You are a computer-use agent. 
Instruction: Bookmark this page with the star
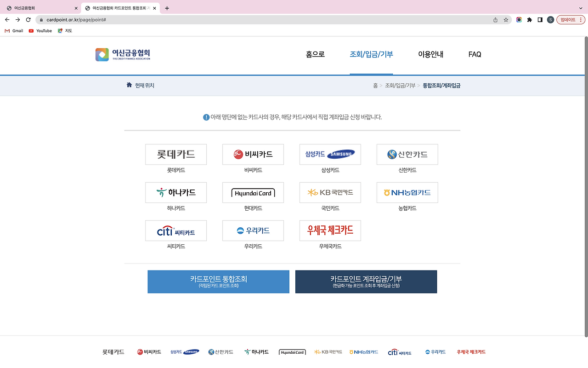[x=506, y=20]
